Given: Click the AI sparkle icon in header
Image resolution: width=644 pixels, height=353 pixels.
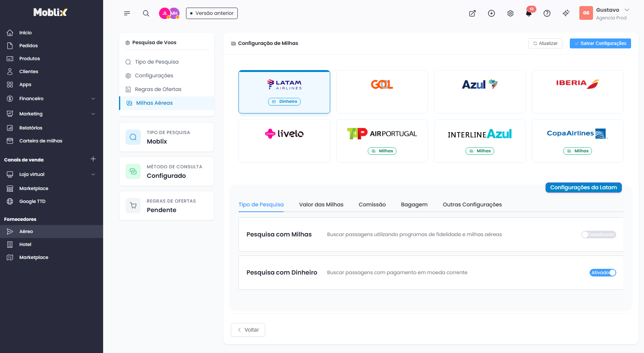Looking at the screenshot, I should (x=566, y=13).
